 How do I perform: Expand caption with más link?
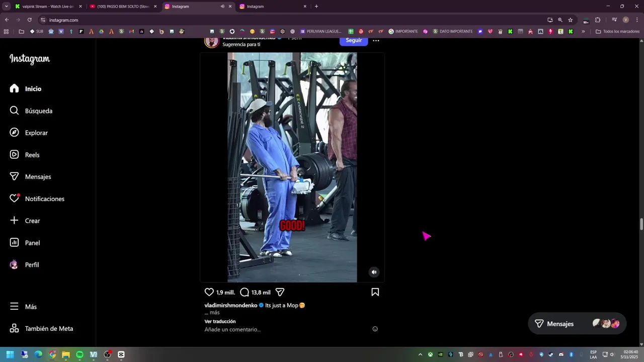(x=214, y=312)
